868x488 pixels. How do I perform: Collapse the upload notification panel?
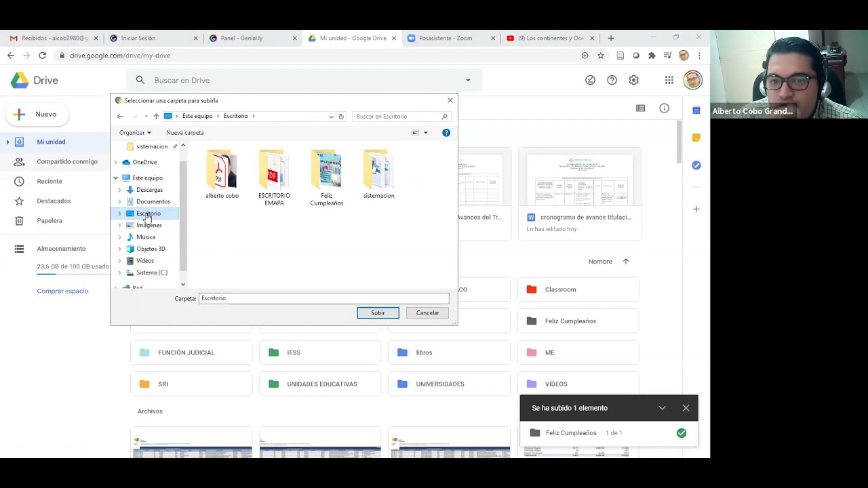pyautogui.click(x=662, y=408)
